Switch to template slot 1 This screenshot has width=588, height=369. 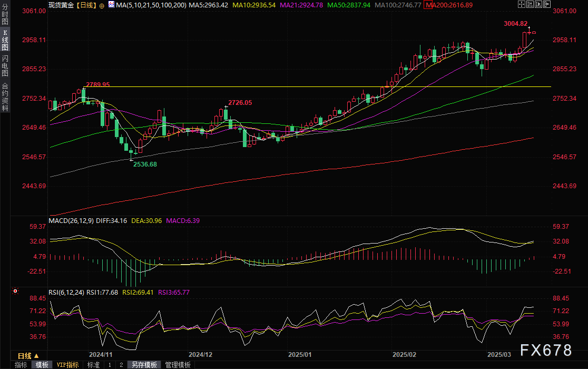coord(110,365)
